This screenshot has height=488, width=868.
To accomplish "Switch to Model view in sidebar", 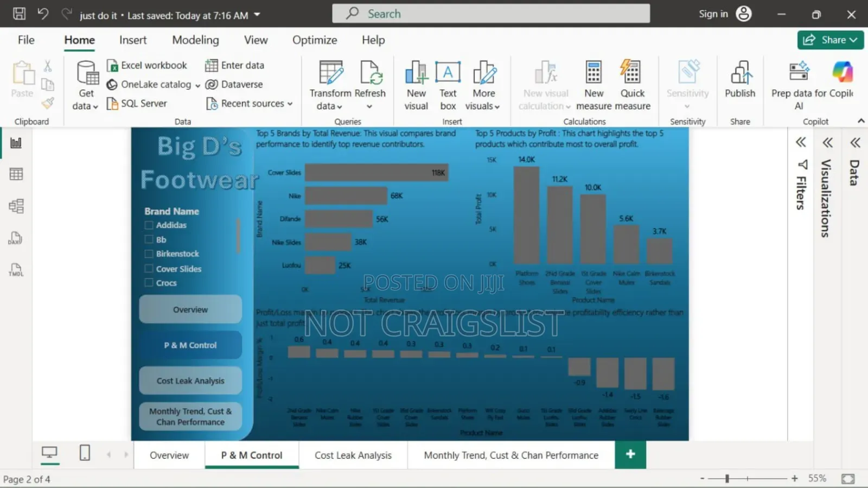I will (16, 206).
